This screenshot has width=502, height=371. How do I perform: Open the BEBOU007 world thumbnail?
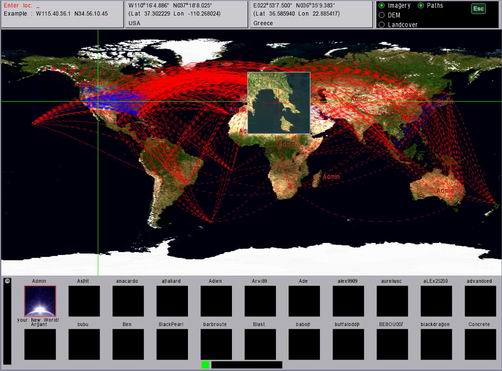click(392, 344)
